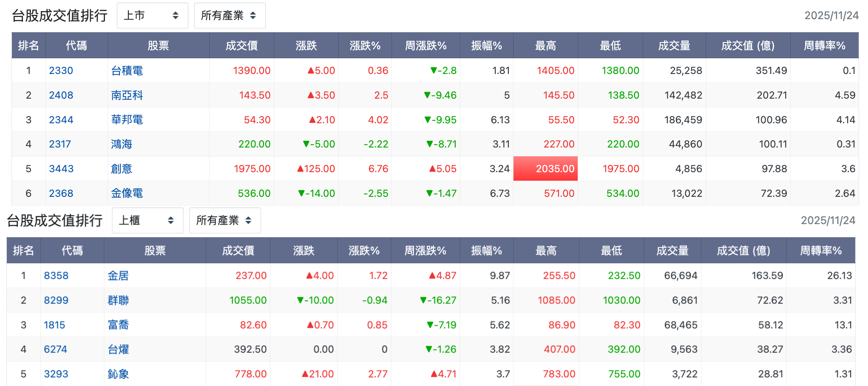Open stock code link 3443

click(x=61, y=169)
